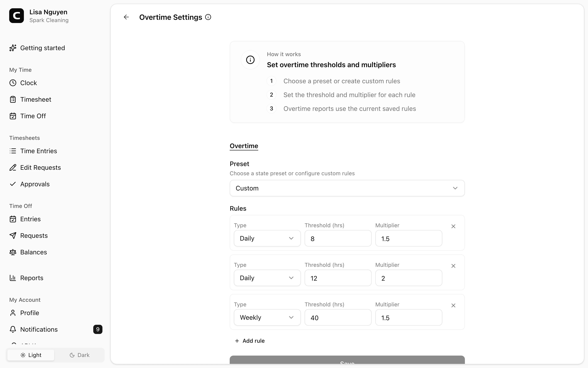Click Lisa Nguyen account name
This screenshot has width=588, height=368.
48,12
